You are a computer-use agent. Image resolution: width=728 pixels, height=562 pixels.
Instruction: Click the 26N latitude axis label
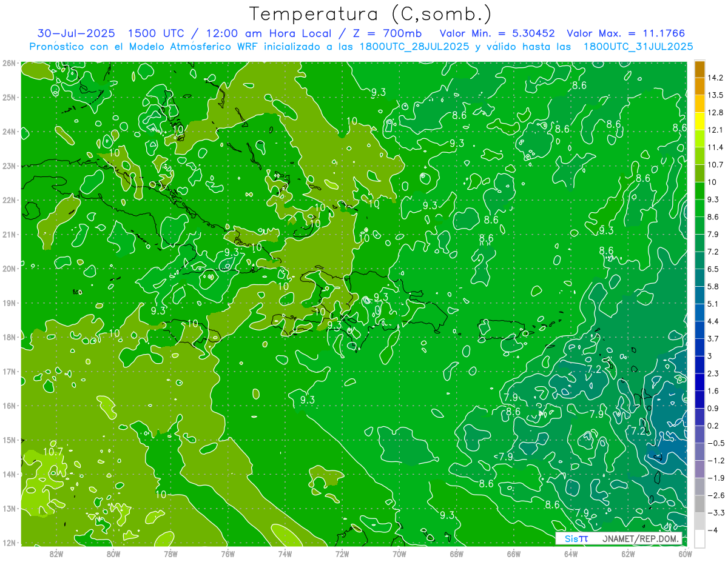8,63
